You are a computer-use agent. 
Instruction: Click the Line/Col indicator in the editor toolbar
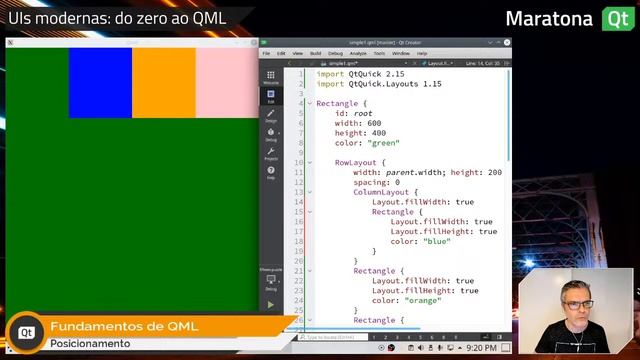tap(482, 63)
